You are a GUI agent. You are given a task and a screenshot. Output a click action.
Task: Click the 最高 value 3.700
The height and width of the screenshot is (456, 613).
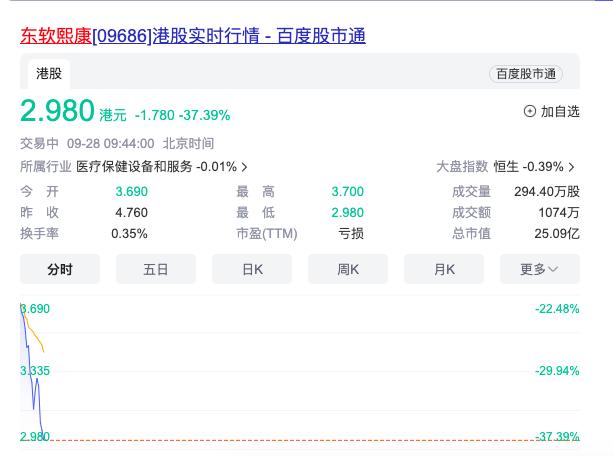coord(348,192)
